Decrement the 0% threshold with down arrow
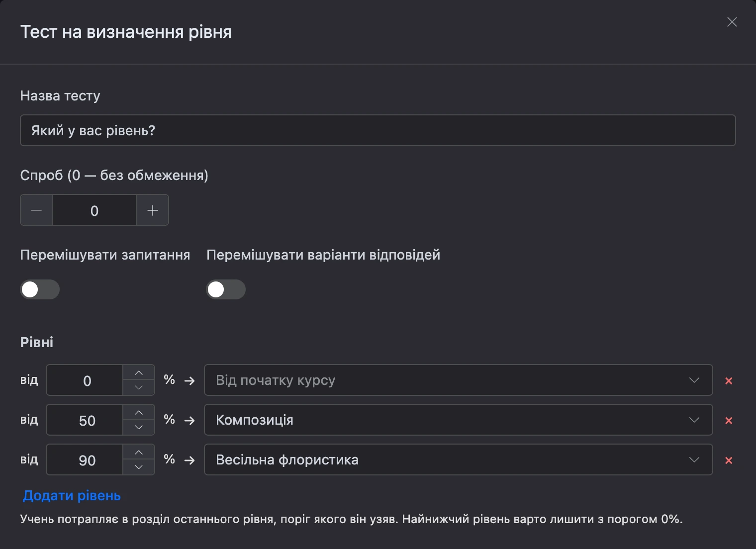The image size is (756, 549). (139, 388)
